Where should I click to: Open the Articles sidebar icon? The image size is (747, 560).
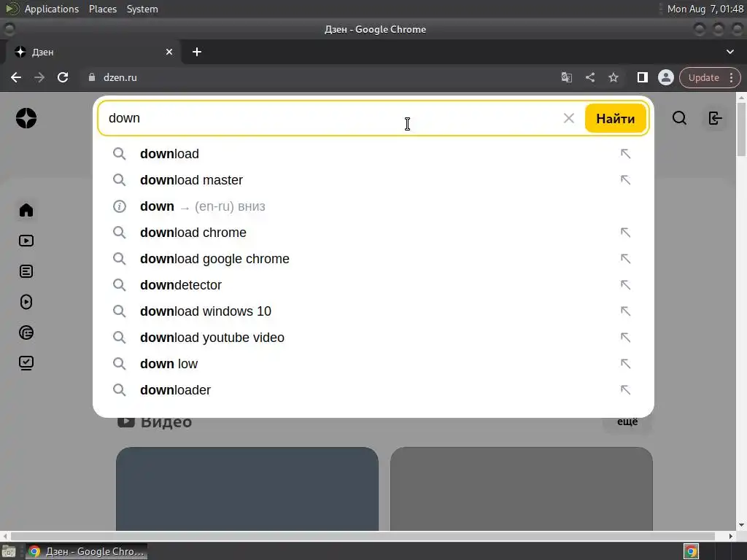(x=26, y=271)
